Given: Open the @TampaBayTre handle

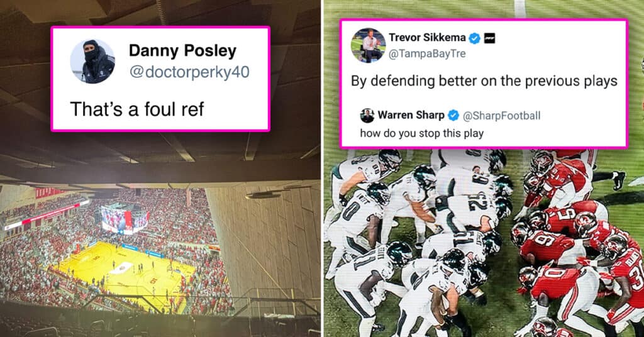Looking at the screenshot, I should tap(427, 54).
